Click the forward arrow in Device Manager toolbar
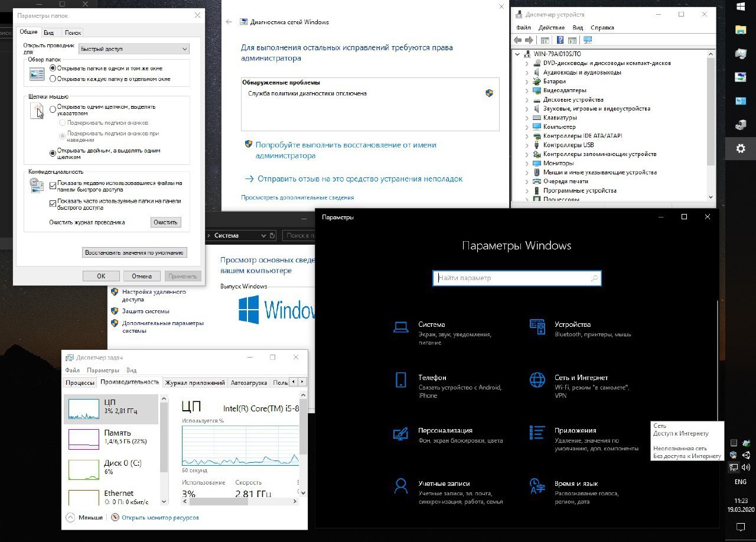 pyautogui.click(x=529, y=40)
